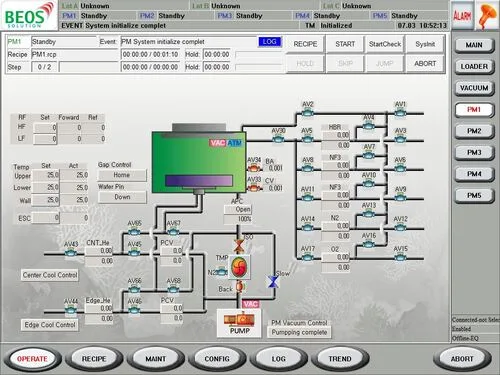Toggle valve AV66 icon
Screen dimensions: 500x375
[134, 289]
